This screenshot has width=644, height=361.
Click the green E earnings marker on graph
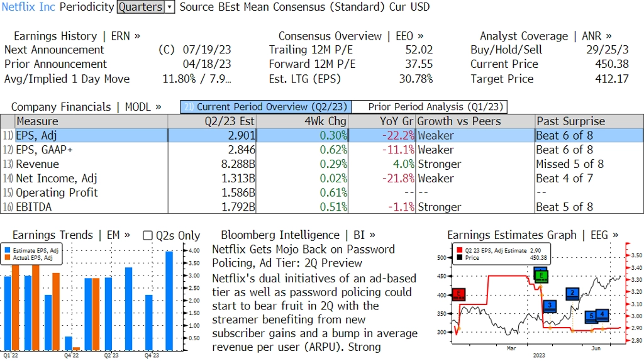pyautogui.click(x=541, y=276)
